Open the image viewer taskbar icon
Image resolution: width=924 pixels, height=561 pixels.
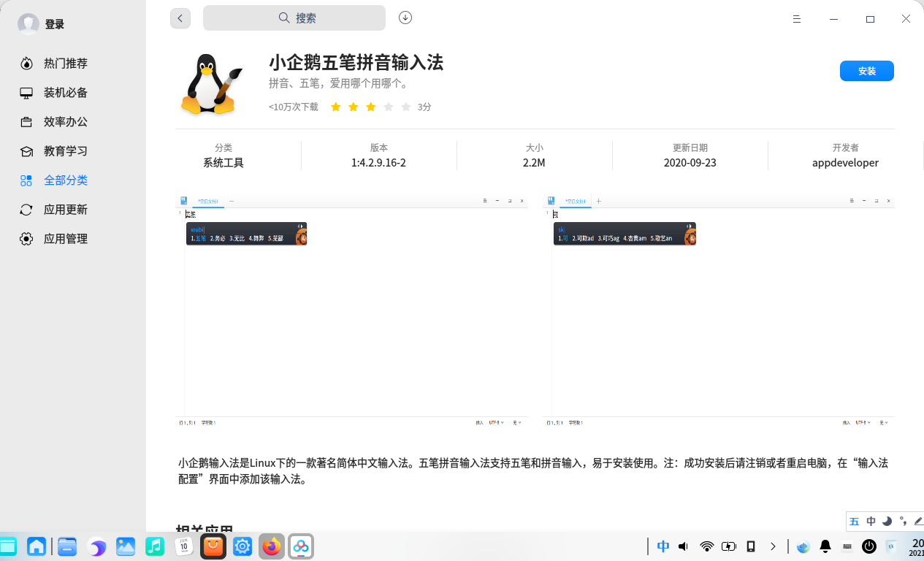click(126, 546)
